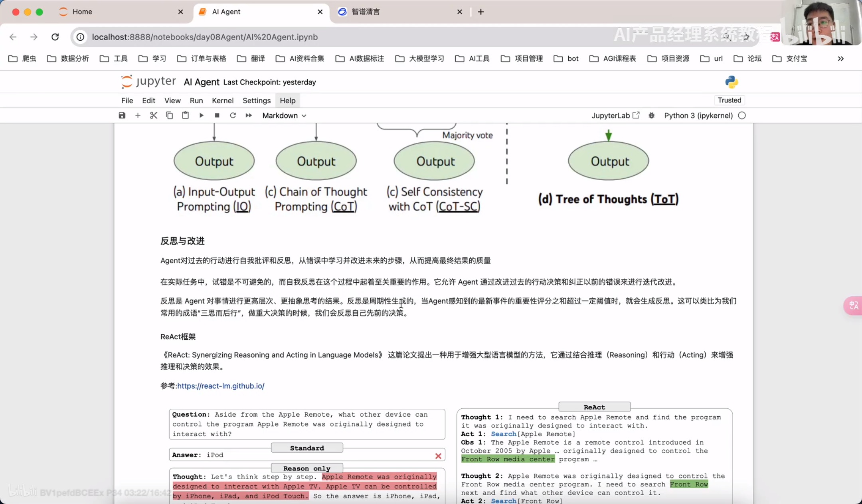Expand the hidden bookmarks overflow chevron
Viewport: 862px width, 504px height.
click(840, 59)
